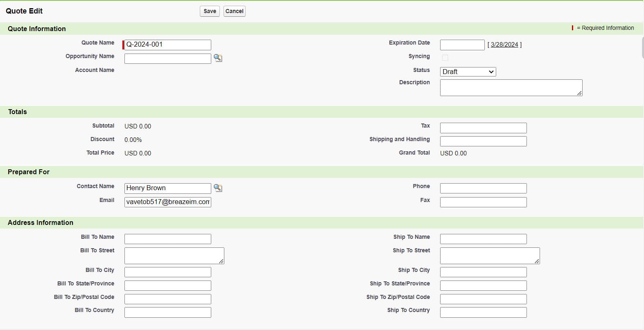Click the Ship To Street text area
Viewport: 644px width, 330px height.
[x=490, y=256]
